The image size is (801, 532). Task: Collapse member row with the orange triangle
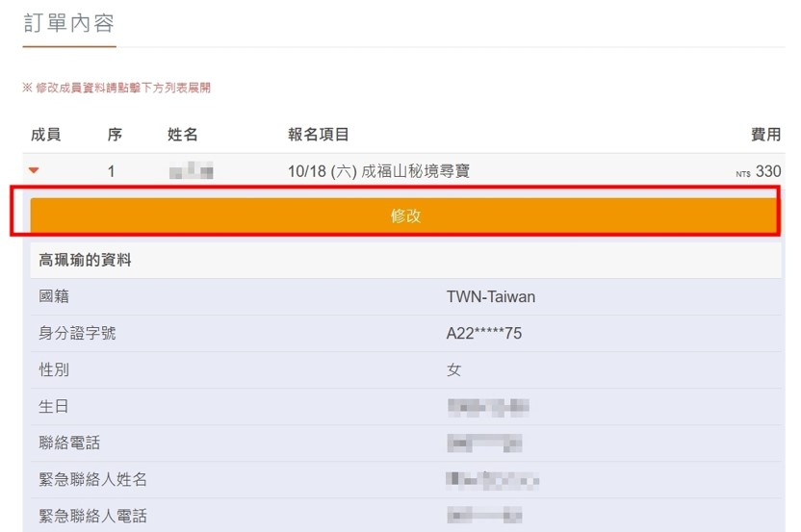point(34,171)
